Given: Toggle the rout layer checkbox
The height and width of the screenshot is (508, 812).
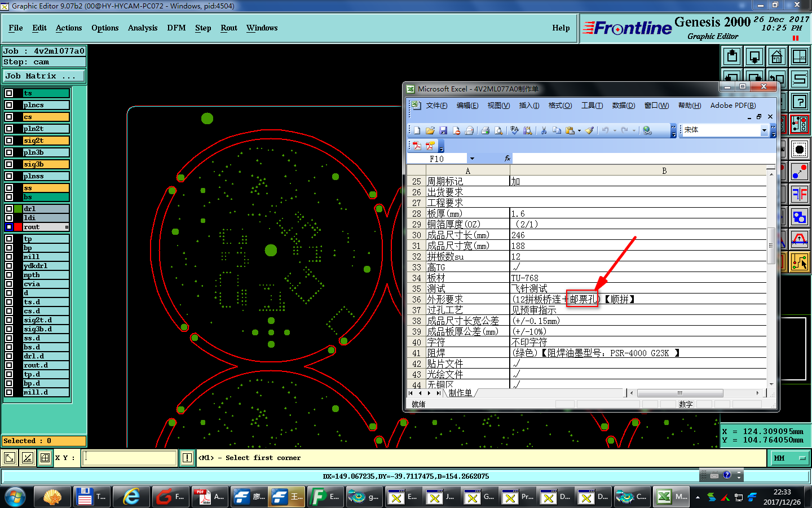Looking at the screenshot, I should tap(9, 227).
